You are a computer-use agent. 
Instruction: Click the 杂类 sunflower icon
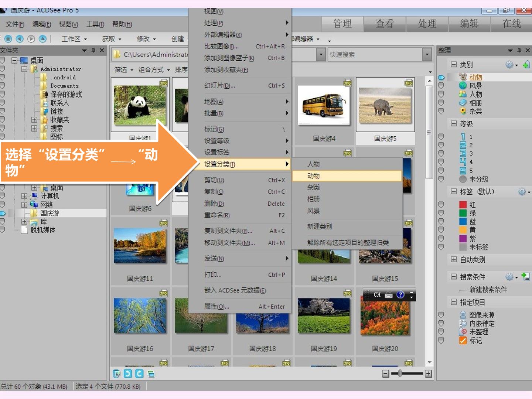point(463,111)
